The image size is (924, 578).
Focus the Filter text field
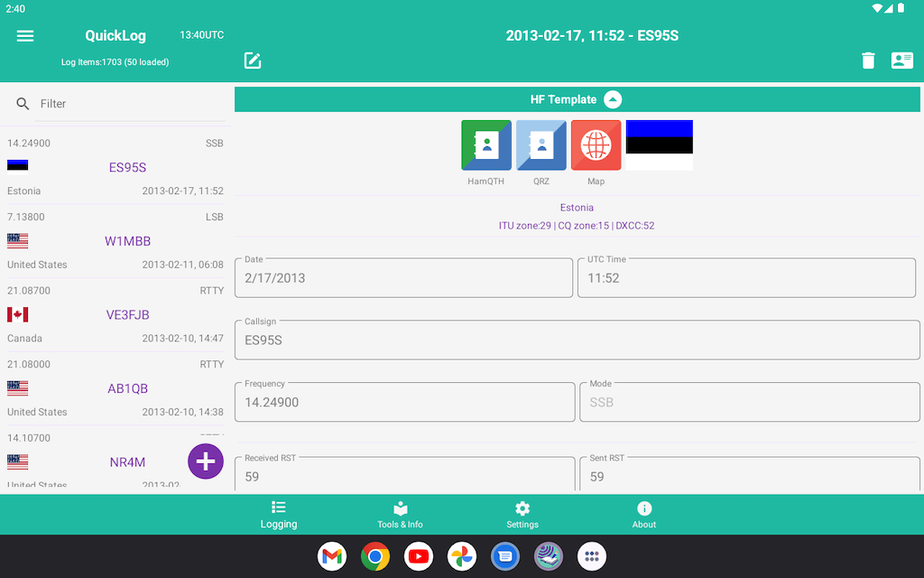point(131,104)
